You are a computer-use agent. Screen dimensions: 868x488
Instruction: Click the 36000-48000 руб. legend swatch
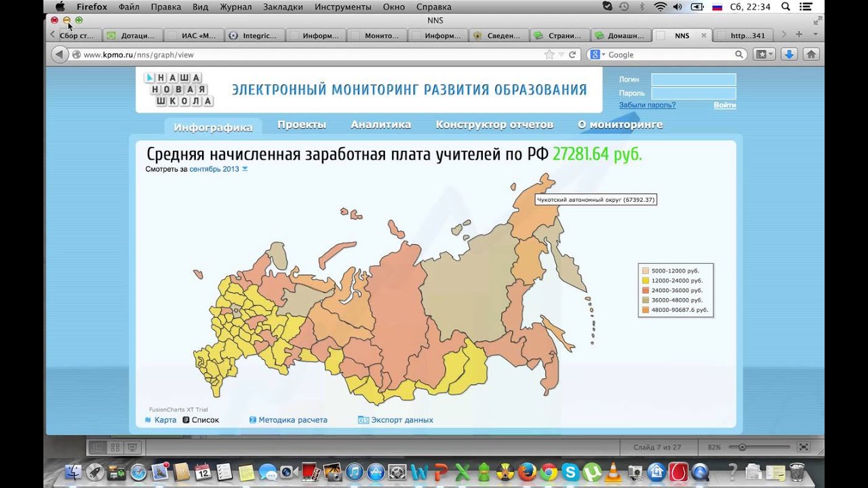(x=646, y=300)
